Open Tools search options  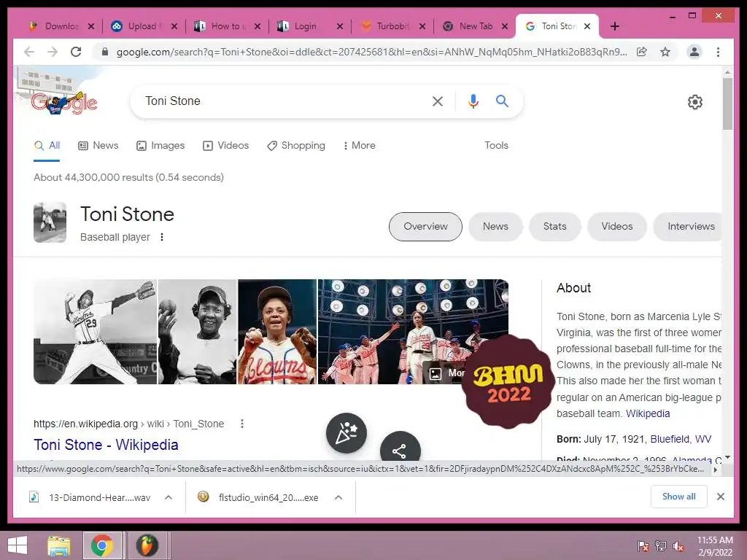coord(496,146)
